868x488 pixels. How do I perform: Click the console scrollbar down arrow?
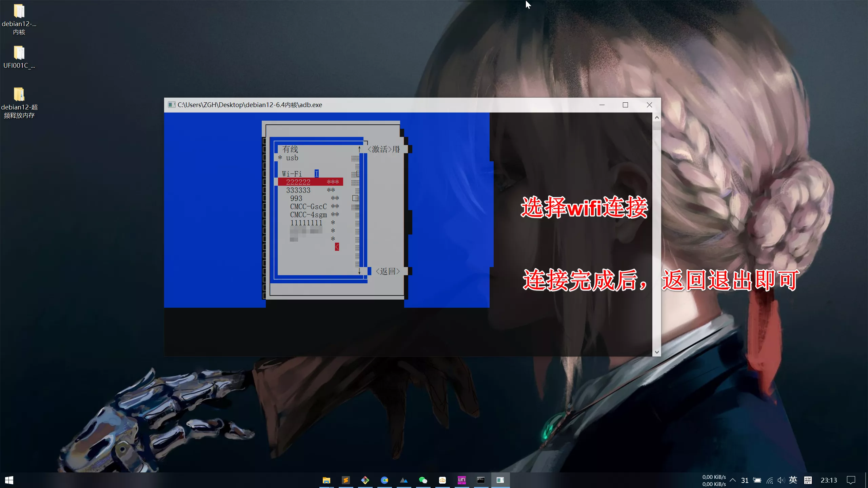tap(657, 352)
